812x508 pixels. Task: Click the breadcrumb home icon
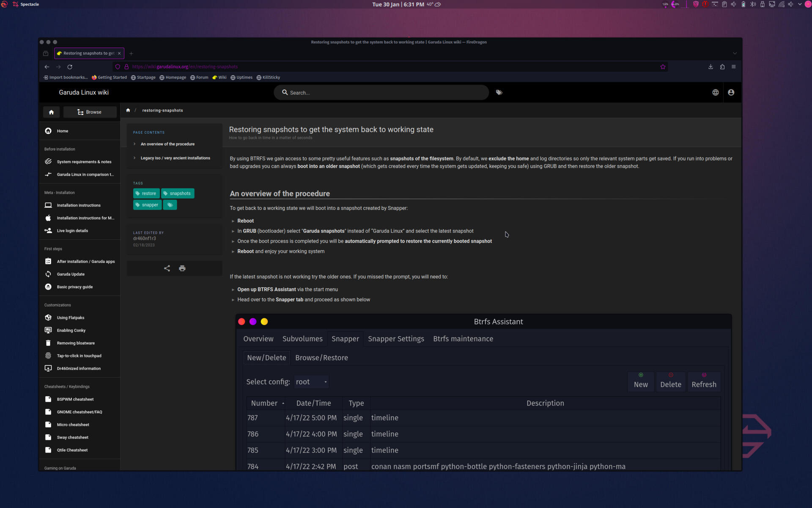128,110
